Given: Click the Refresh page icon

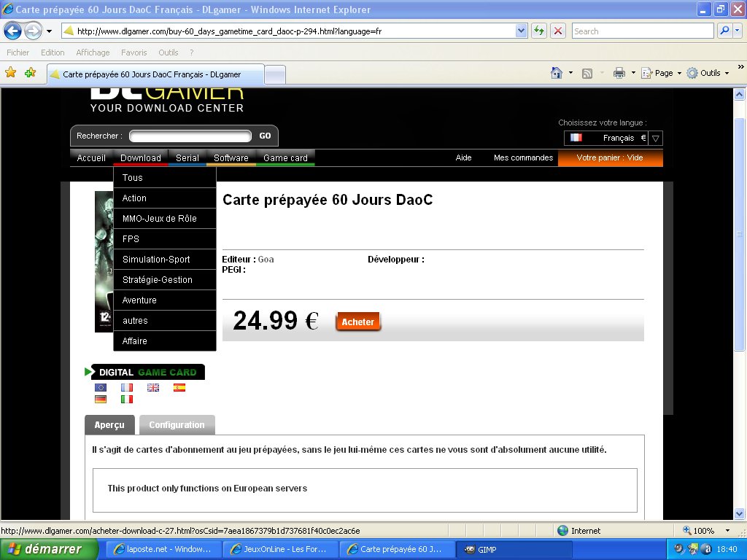Looking at the screenshot, I should (x=539, y=31).
